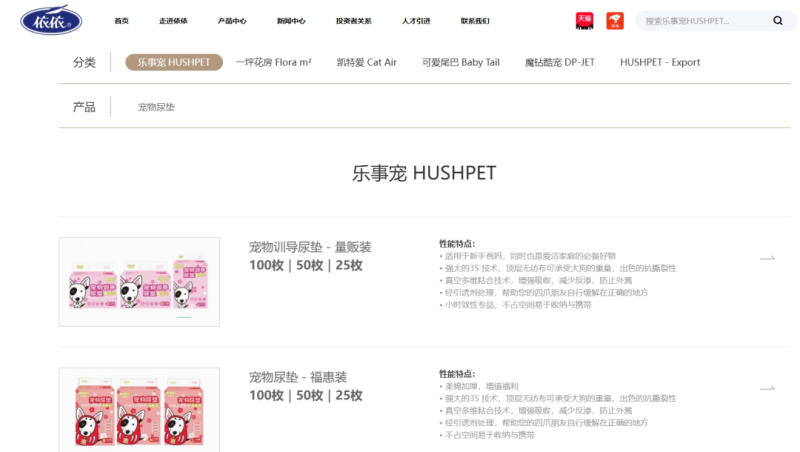Screen dimensions: 800x452
Task: Open 宠物尿垫 - 福惠装 product title
Action: (x=298, y=377)
